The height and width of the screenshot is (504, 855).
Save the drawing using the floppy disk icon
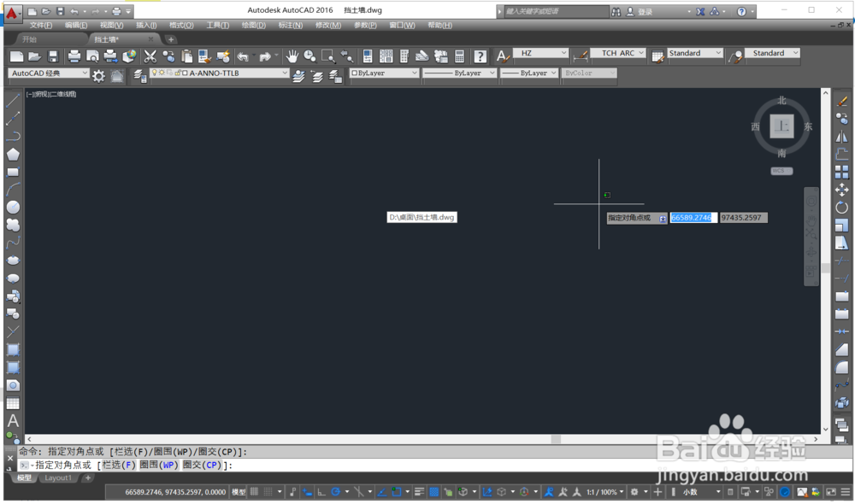[53, 56]
